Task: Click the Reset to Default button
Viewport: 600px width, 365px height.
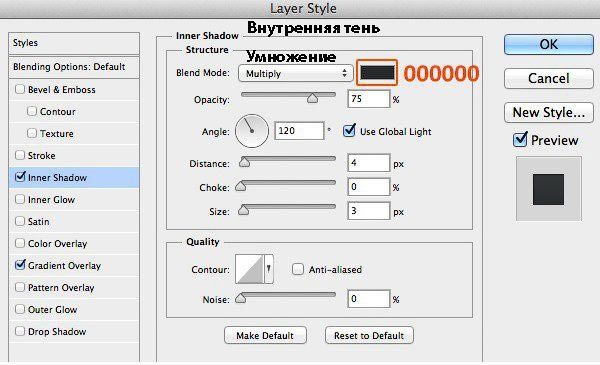Action: 369,336
